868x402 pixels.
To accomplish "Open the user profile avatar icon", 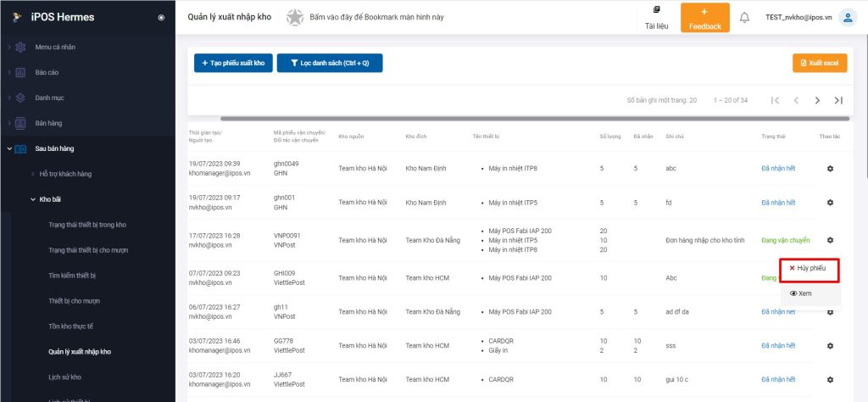I will point(847,17).
